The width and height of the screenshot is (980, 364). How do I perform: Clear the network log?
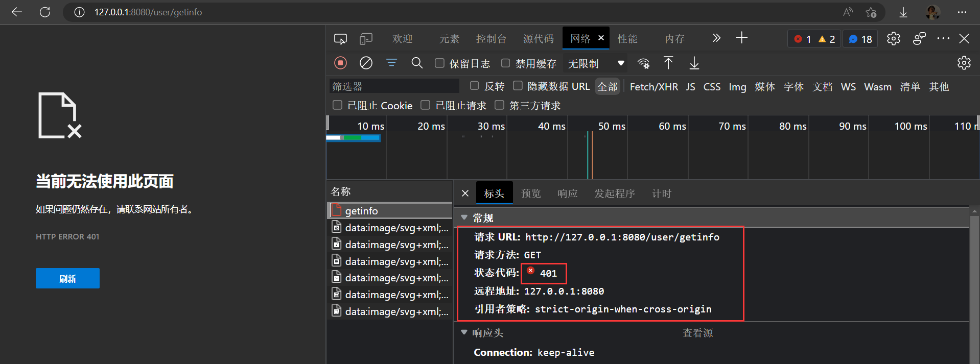tap(366, 63)
